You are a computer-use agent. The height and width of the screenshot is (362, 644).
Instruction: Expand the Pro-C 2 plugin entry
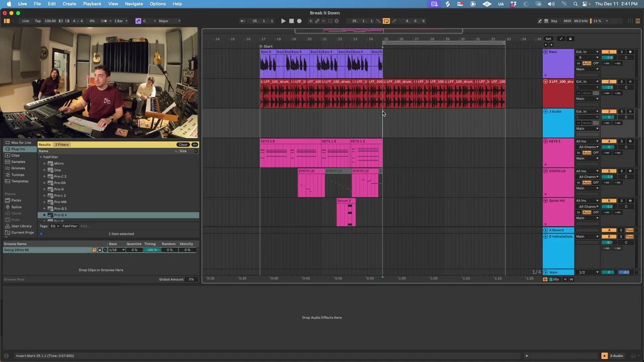tap(44, 176)
